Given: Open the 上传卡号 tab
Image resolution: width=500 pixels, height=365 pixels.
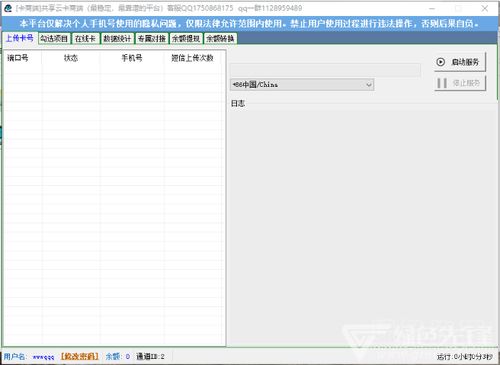Looking at the screenshot, I should (x=20, y=38).
